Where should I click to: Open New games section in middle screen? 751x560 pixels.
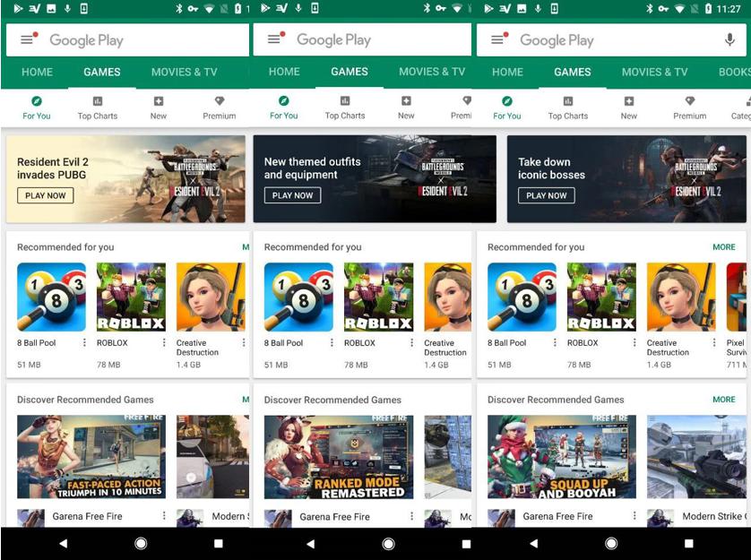(406, 108)
